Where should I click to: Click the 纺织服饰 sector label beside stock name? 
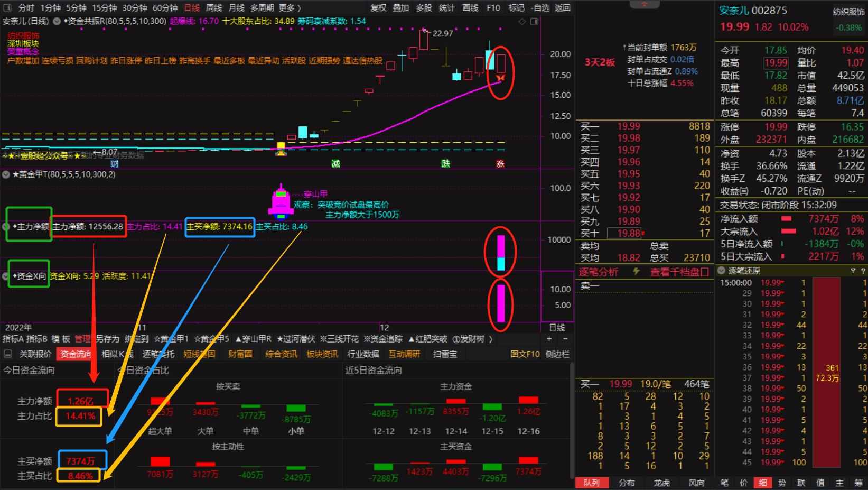coord(848,12)
